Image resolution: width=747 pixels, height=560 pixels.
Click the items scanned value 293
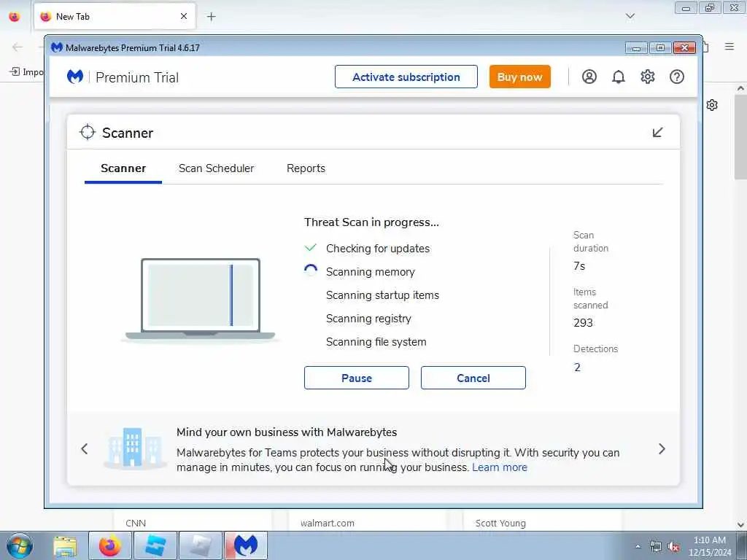point(583,323)
